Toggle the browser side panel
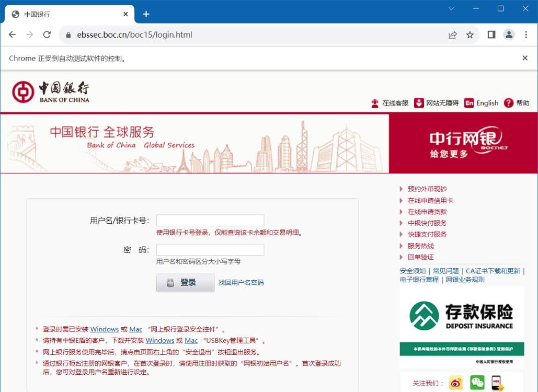The image size is (538, 392). coord(491,34)
